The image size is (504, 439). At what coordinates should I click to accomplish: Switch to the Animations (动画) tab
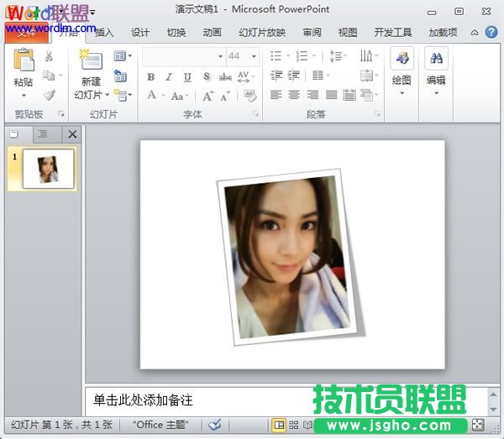[x=212, y=33]
